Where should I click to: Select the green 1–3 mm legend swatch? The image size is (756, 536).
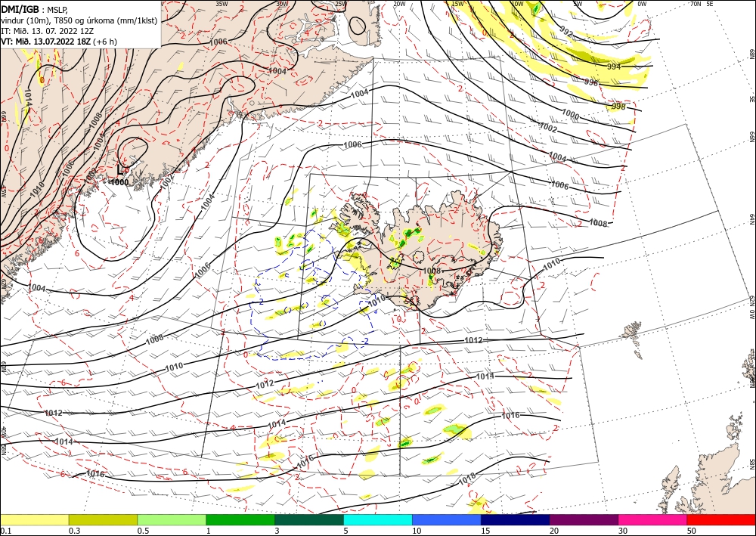click(x=240, y=519)
